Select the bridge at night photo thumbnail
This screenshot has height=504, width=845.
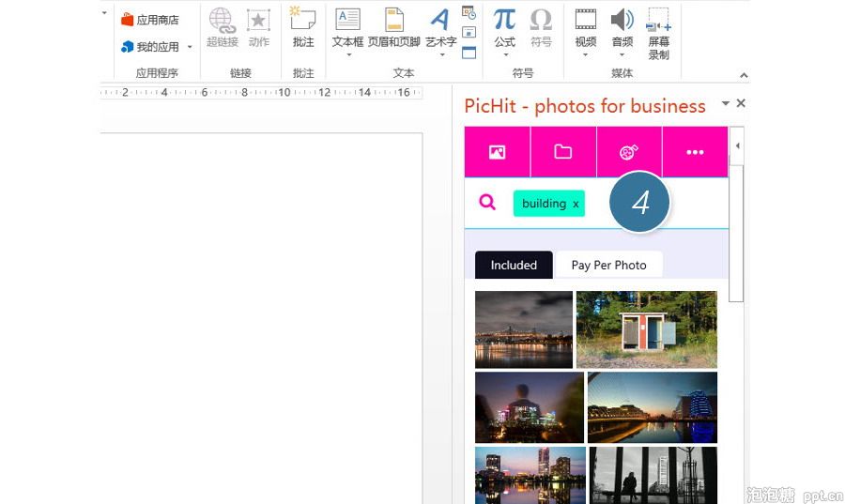click(523, 329)
